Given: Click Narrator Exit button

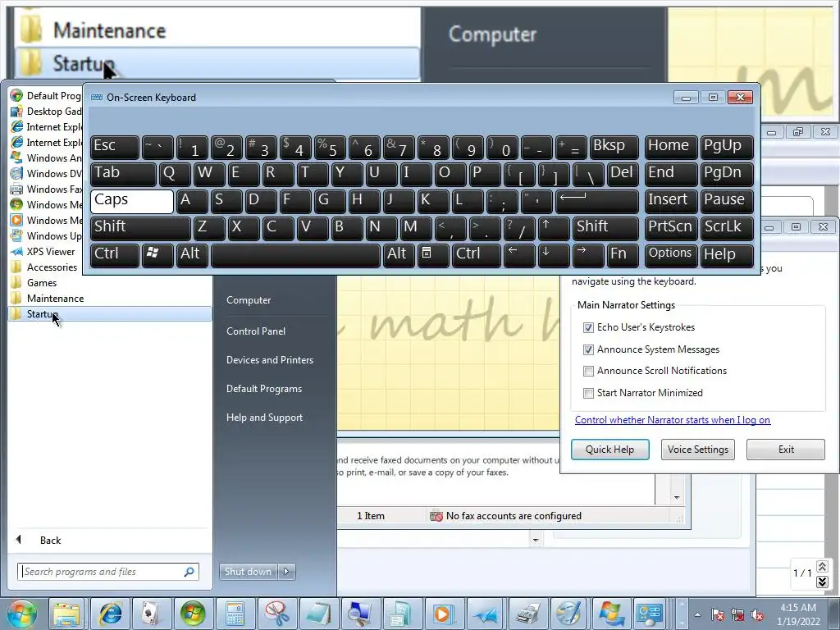Looking at the screenshot, I should point(786,450).
